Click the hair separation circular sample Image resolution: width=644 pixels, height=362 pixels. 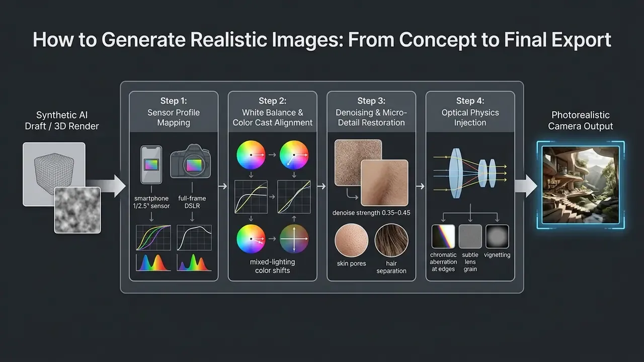[391, 240]
